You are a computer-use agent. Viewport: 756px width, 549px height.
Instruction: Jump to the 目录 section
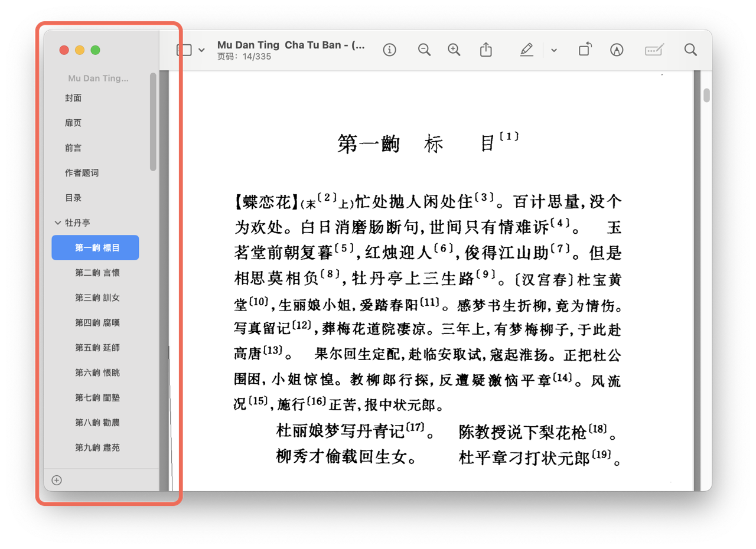pos(73,198)
